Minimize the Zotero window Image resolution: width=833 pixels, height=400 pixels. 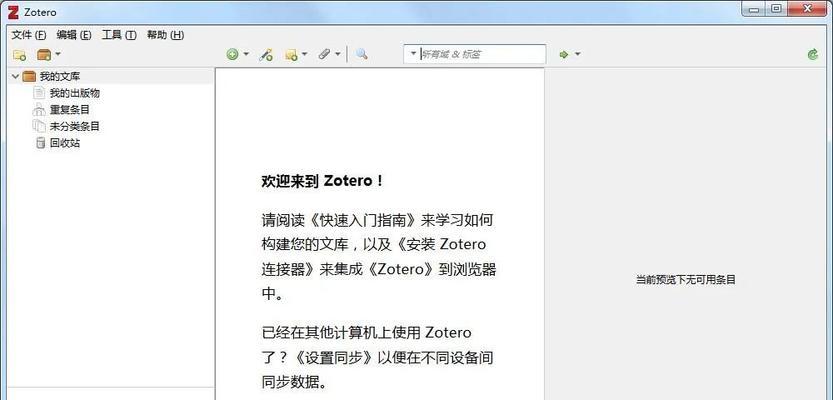coord(754,8)
